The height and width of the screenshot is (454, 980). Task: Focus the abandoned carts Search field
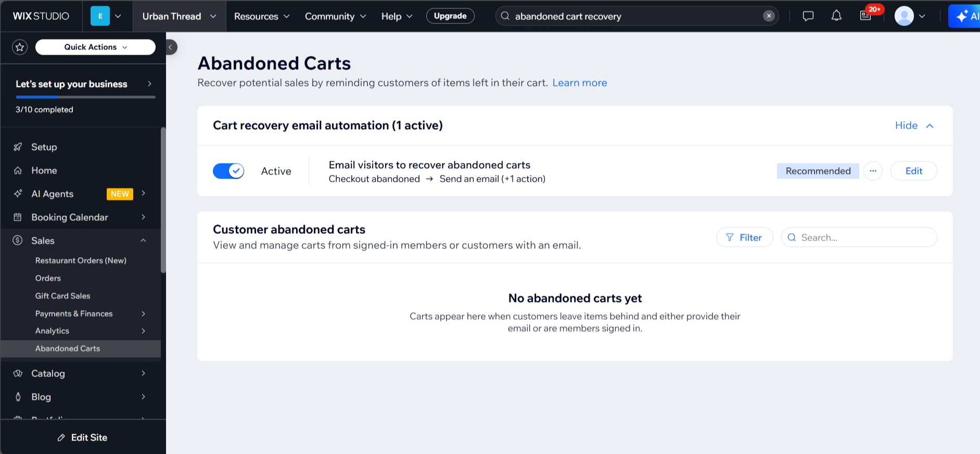859,237
